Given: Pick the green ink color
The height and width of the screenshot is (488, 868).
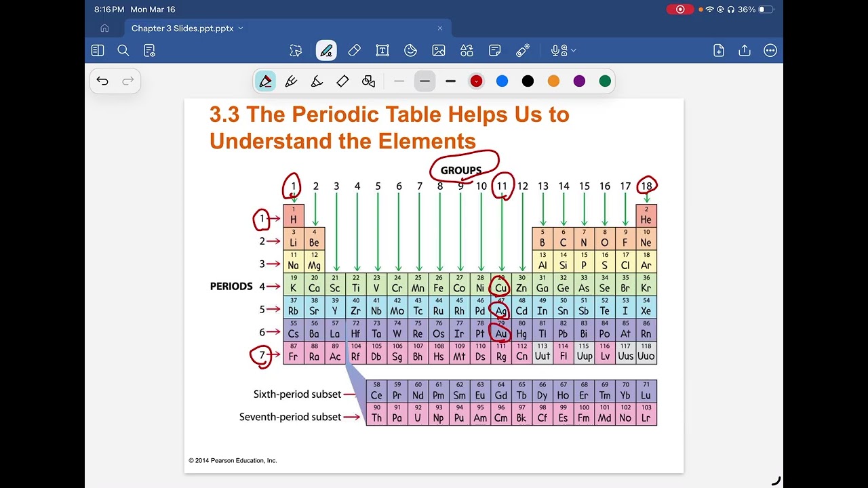Looking at the screenshot, I should tap(605, 81).
